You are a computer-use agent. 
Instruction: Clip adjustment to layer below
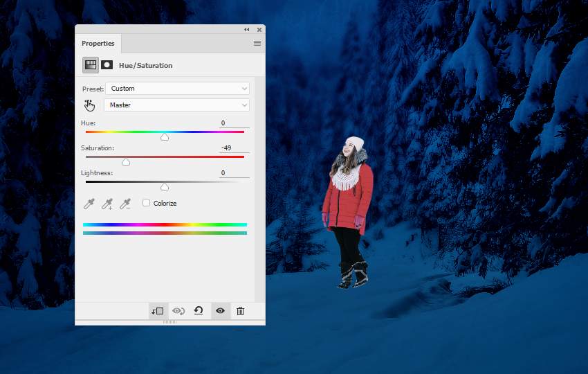(x=158, y=311)
